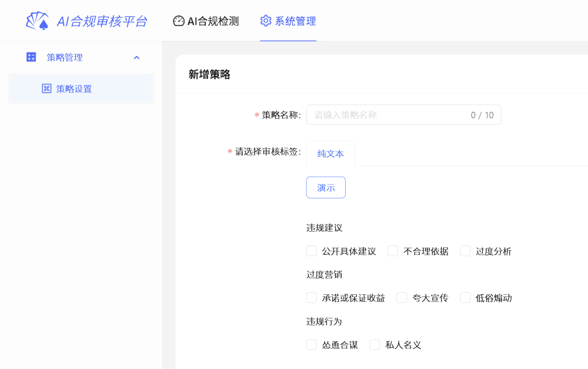Click the 0 / 10 character counter

tap(482, 115)
